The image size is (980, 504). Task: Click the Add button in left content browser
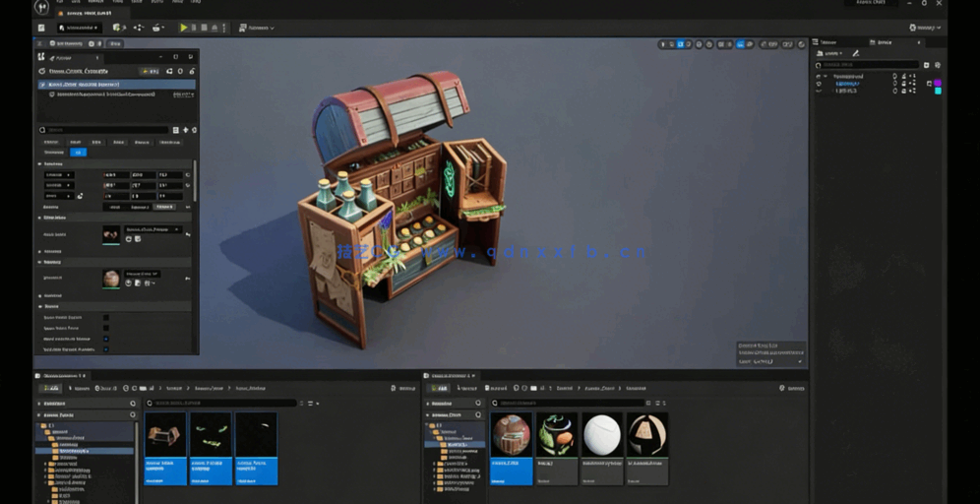(49, 388)
